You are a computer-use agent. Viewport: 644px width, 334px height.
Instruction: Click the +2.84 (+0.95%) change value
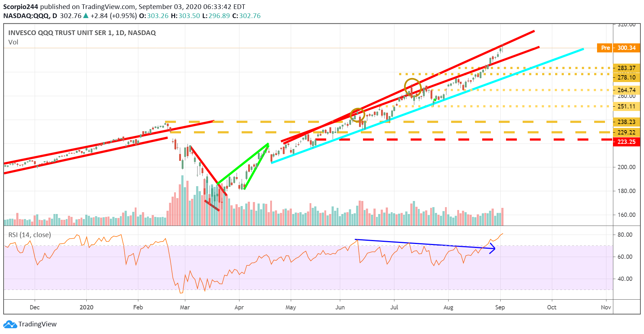pos(113,16)
